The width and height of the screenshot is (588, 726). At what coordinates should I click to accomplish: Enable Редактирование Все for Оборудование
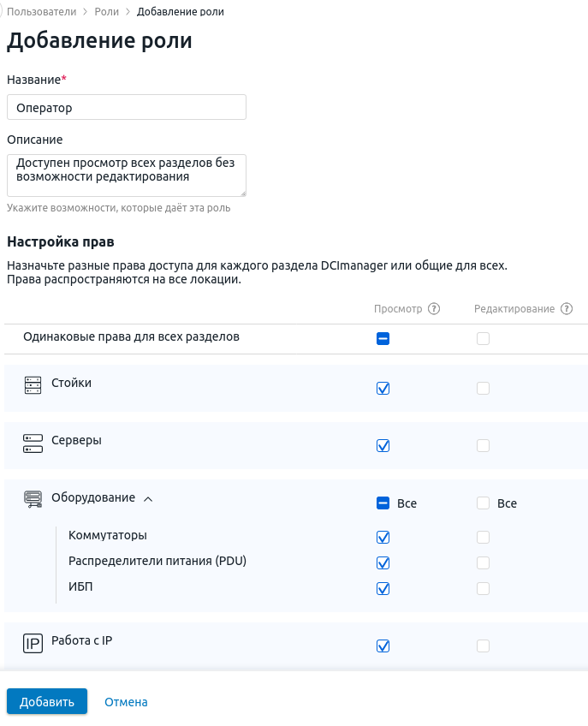click(483, 503)
